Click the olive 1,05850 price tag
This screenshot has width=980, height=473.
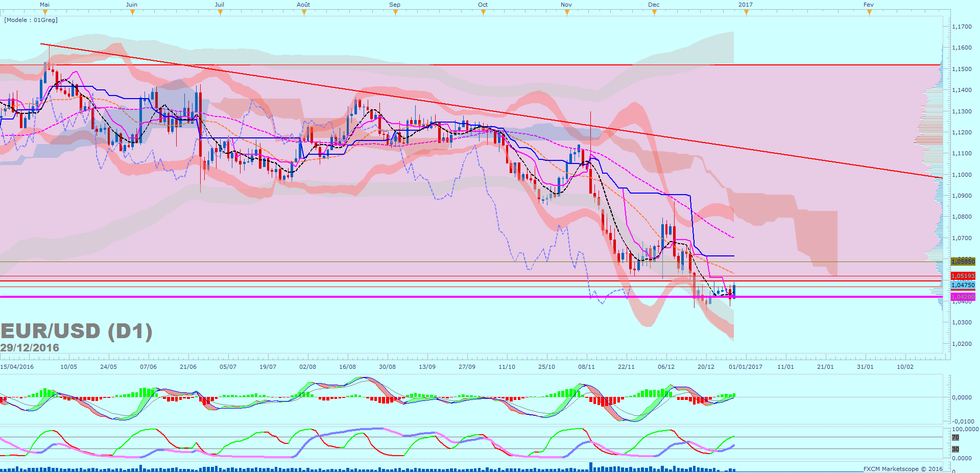[963, 262]
